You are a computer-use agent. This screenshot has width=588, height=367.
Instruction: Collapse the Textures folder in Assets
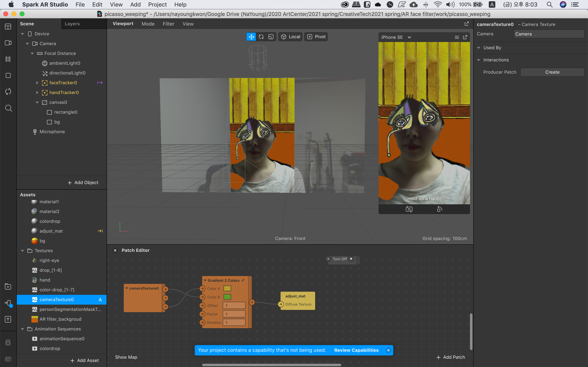(23, 251)
